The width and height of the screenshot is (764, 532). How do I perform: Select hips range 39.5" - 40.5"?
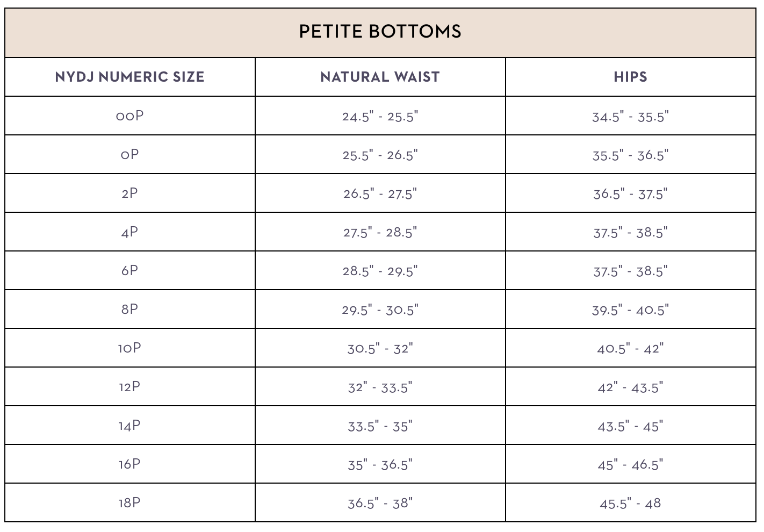click(x=630, y=310)
